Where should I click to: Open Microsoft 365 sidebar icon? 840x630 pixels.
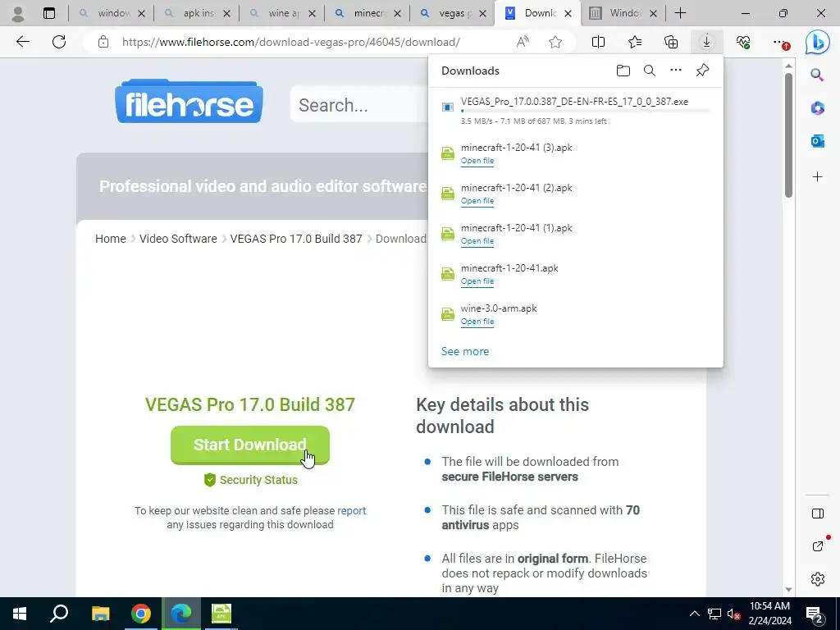(818, 108)
